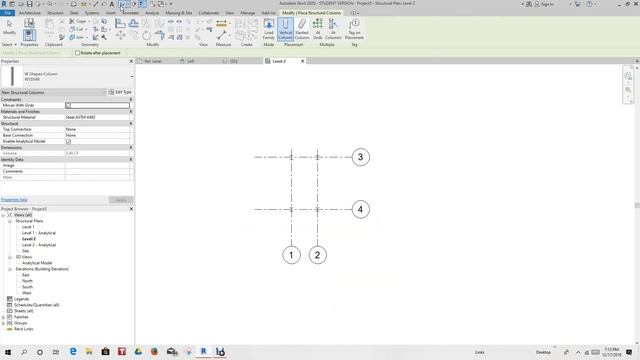The width and height of the screenshot is (640, 360).
Task: Select the Vertical Column placement tool
Action: click(x=285, y=29)
